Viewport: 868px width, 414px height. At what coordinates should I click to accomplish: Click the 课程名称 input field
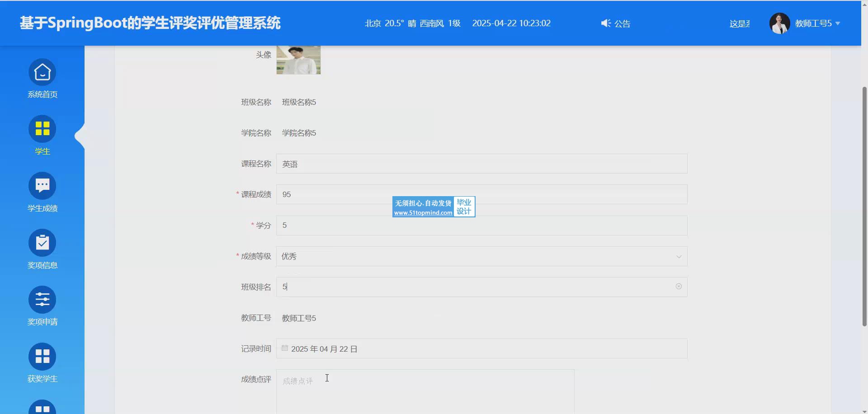481,164
